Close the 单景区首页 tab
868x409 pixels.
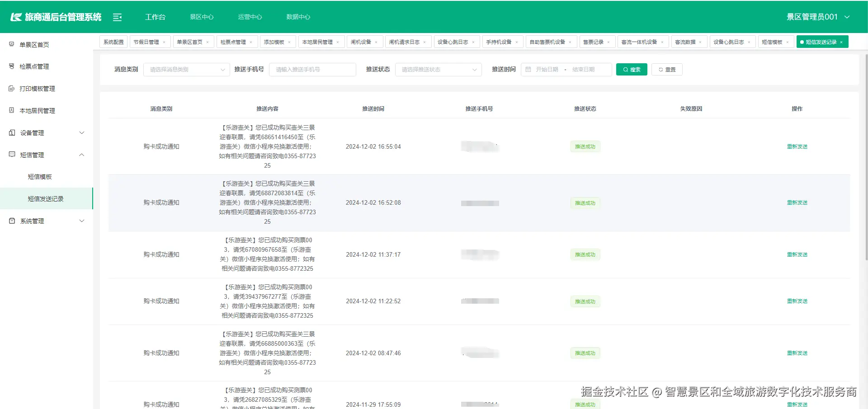pyautogui.click(x=208, y=42)
